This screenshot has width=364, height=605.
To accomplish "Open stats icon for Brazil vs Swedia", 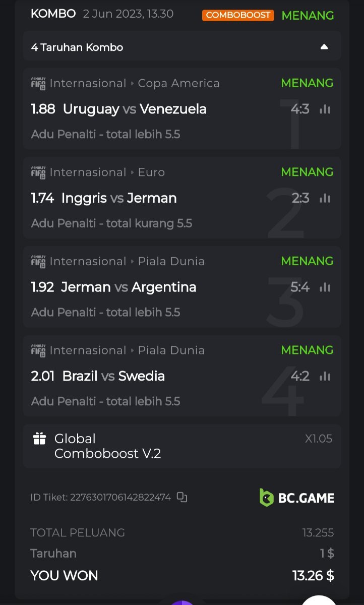I will coord(325,376).
